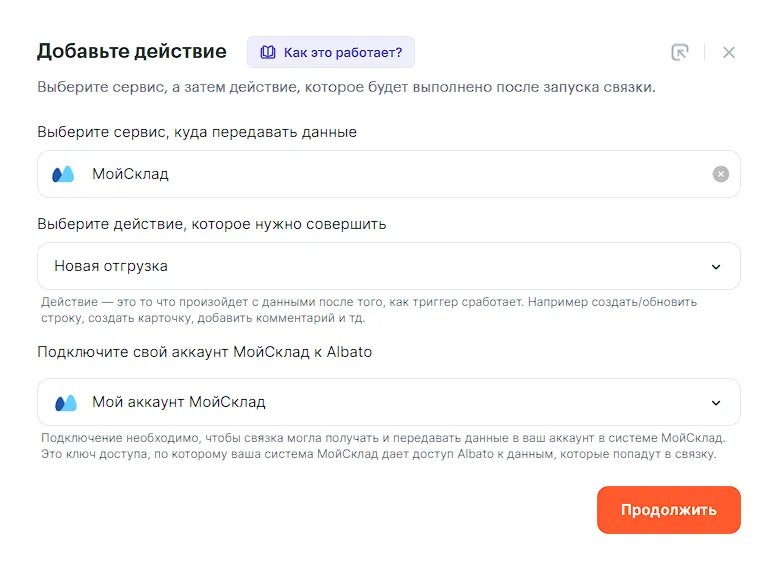Click the pop-out dialog icon near the close button
Image resolution: width=768 pixels, height=570 pixels.
[680, 52]
